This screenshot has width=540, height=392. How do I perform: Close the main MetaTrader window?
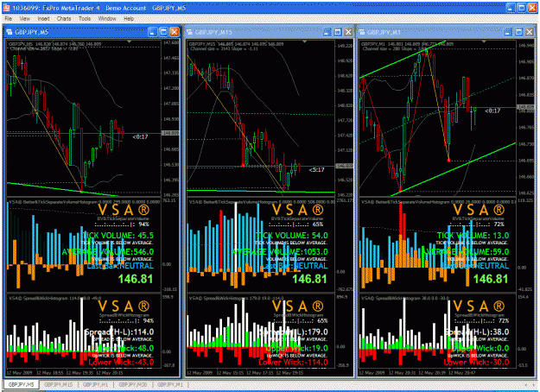533,8
